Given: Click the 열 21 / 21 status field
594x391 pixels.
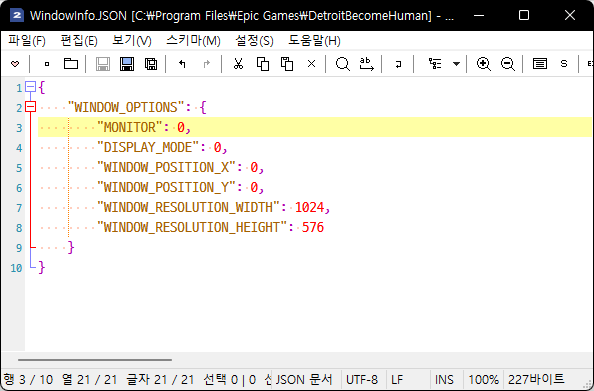Looking at the screenshot, I should coord(89,379).
